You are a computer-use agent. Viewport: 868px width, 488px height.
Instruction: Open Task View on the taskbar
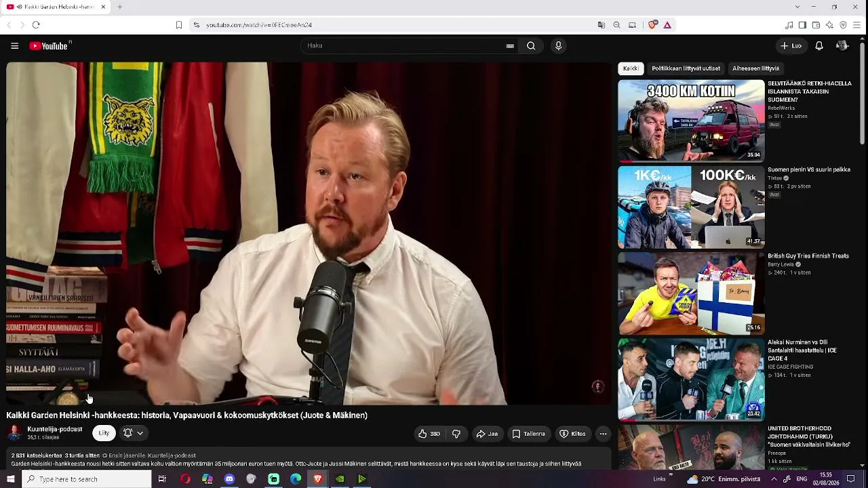pyautogui.click(x=162, y=479)
